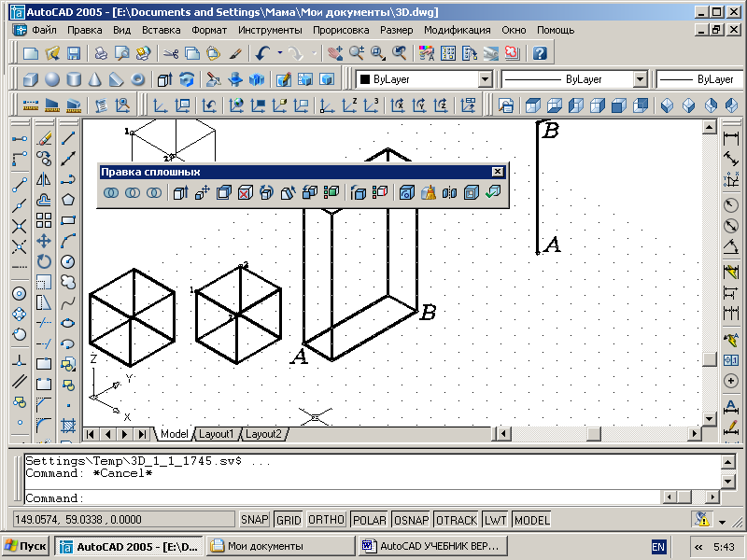Create a Wedge solid

point(116,79)
